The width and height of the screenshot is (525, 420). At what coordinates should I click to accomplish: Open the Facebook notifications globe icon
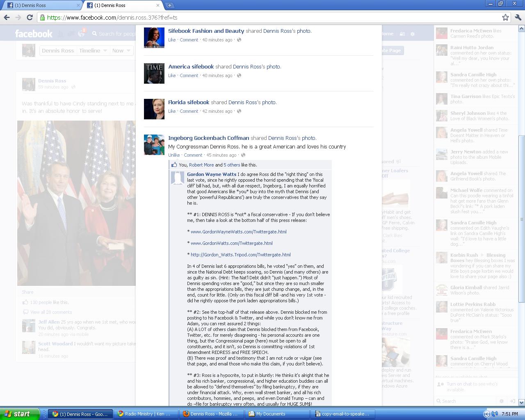coord(81,34)
